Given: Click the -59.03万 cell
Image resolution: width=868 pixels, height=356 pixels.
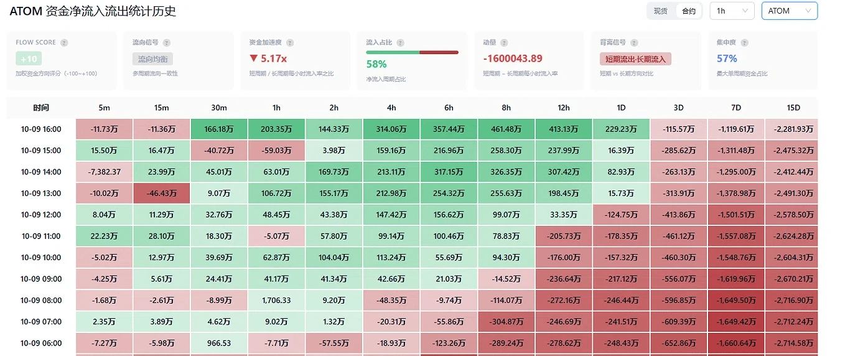Looking at the screenshot, I should (276, 151).
